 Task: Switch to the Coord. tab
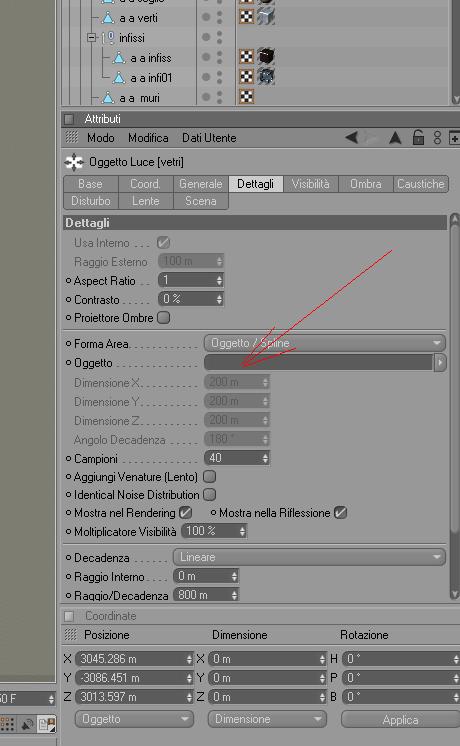[146, 184]
